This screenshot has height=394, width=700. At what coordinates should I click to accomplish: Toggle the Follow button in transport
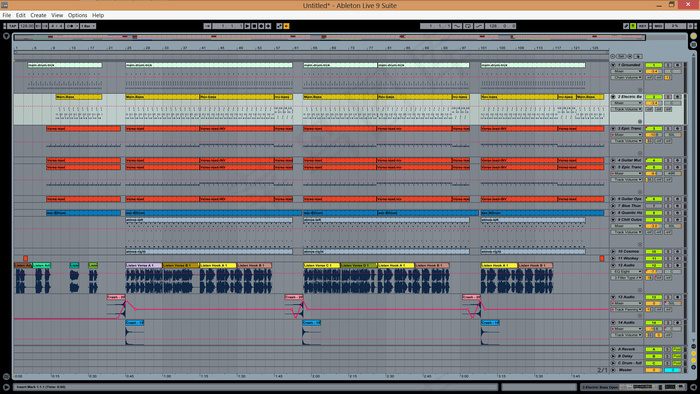coord(207,26)
